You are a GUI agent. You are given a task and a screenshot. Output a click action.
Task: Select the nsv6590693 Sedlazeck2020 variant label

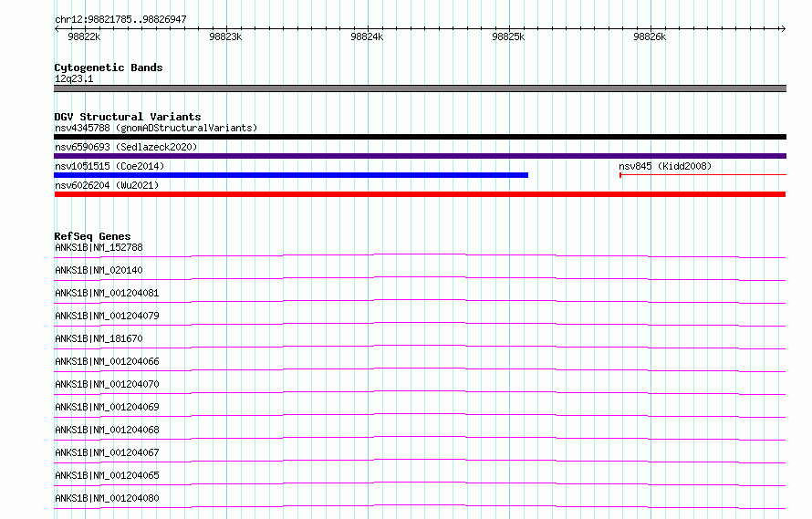tap(126, 147)
